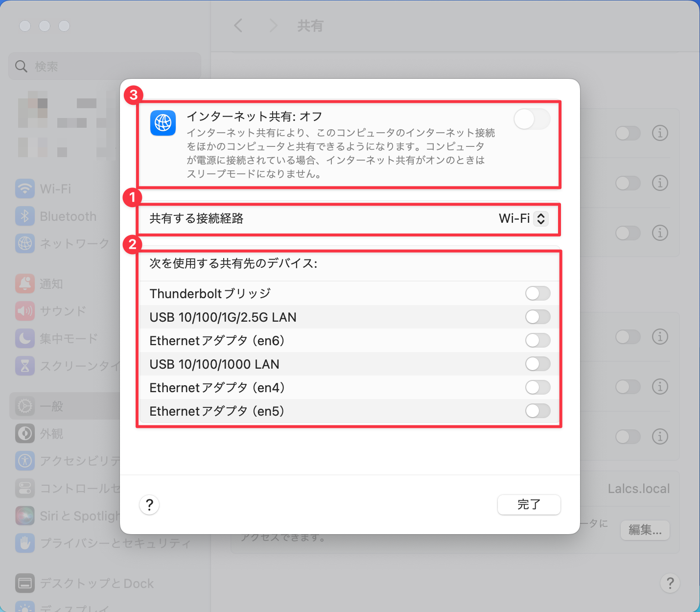Click the help question mark in dialog
The image size is (700, 612).
(149, 504)
